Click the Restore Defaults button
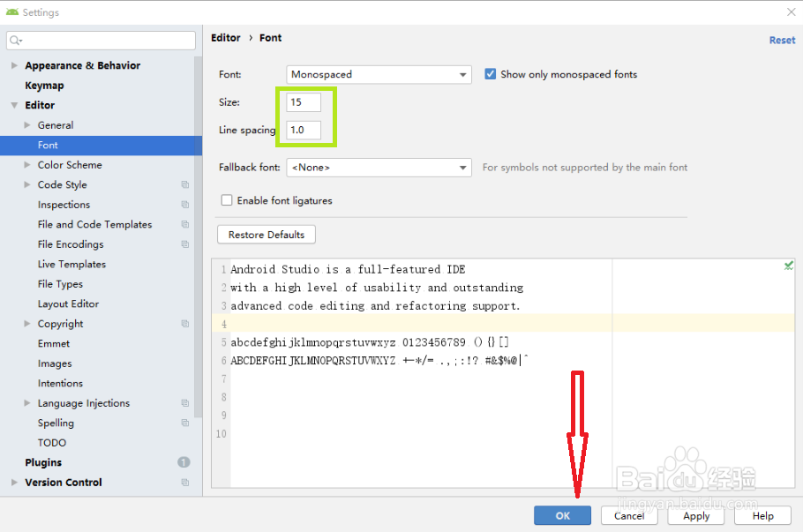Viewport: 803px width, 532px height. coord(266,235)
